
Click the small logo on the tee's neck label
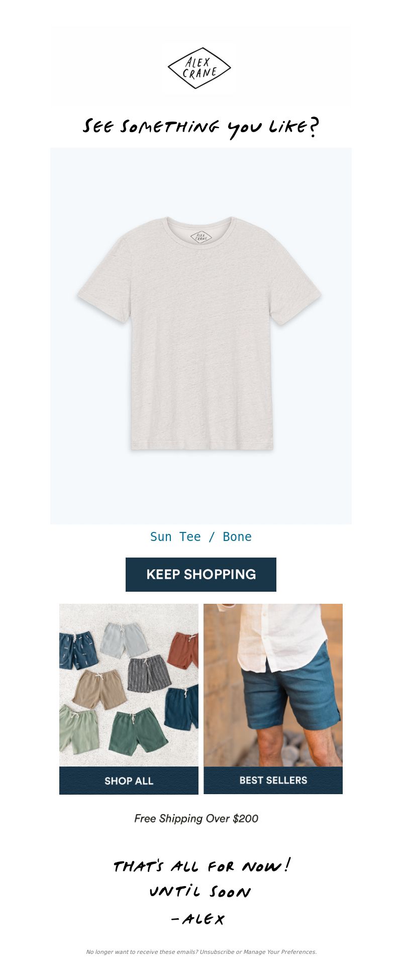pos(201,237)
